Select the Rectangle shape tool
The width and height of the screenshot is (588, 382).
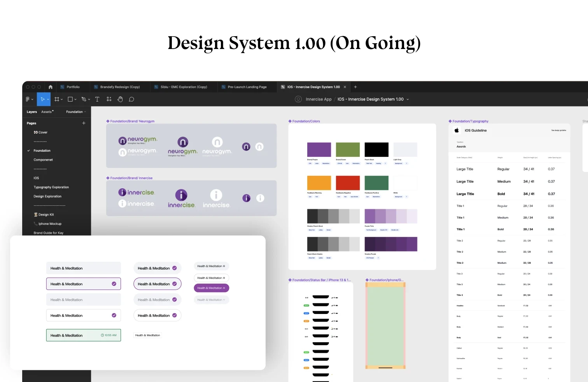point(70,99)
